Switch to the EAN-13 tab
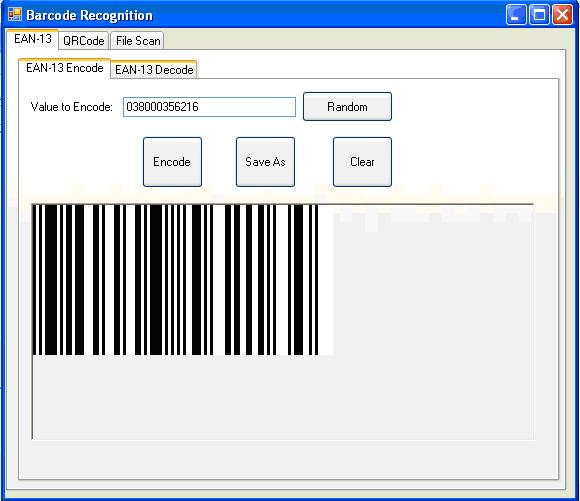Screen dimensions: 580x501 coord(33,39)
